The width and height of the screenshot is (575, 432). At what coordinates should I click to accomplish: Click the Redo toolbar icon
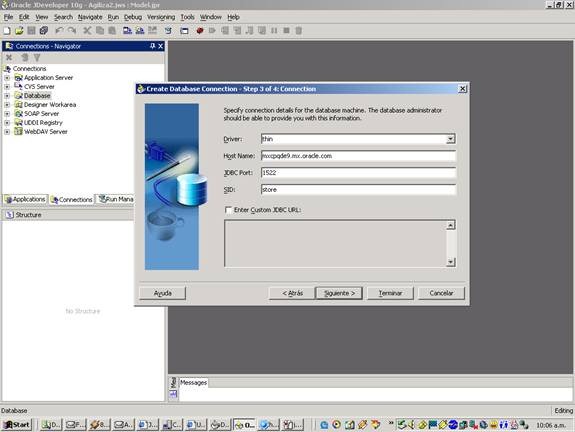[x=72, y=31]
